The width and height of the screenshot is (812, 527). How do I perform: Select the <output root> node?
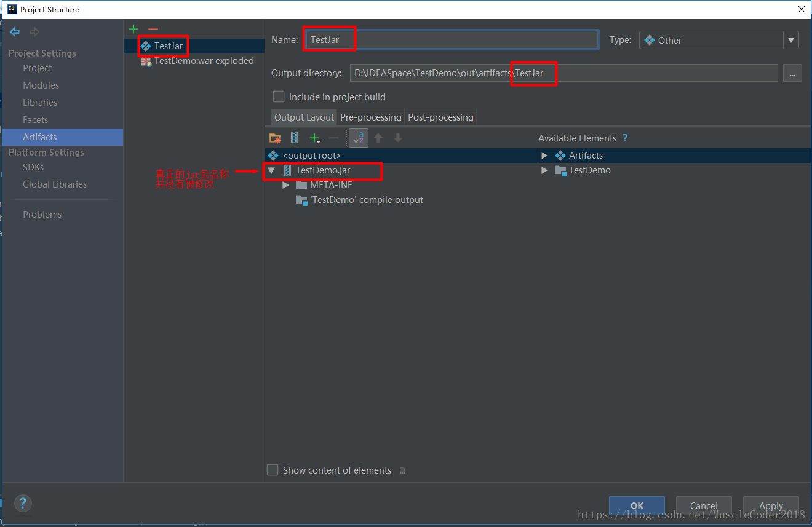[401, 156]
